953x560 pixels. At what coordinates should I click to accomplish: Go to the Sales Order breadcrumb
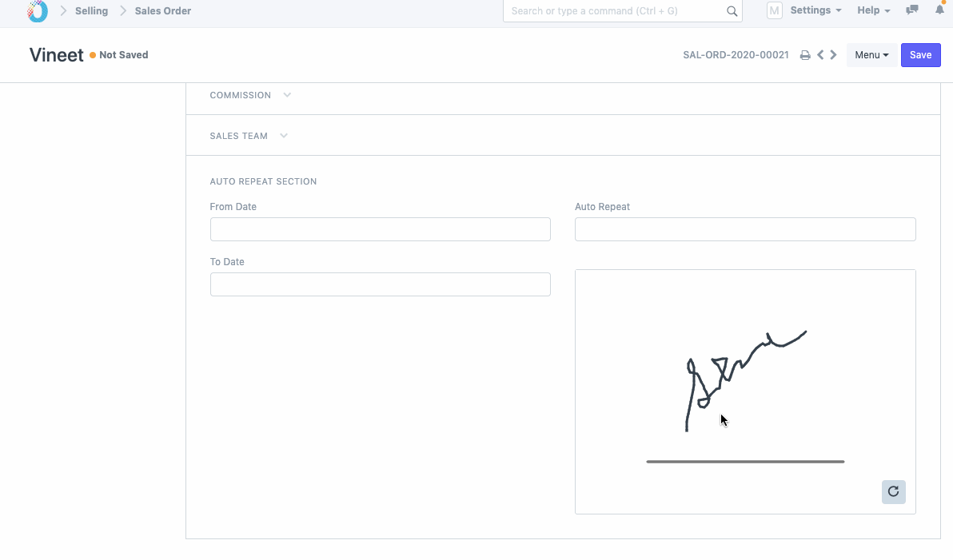(163, 11)
